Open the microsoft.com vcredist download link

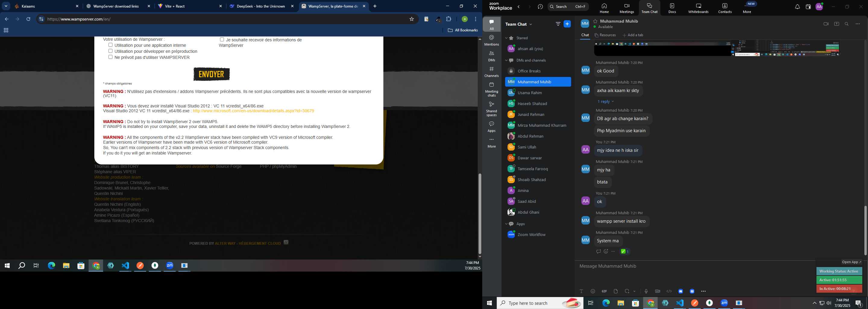coord(253,111)
